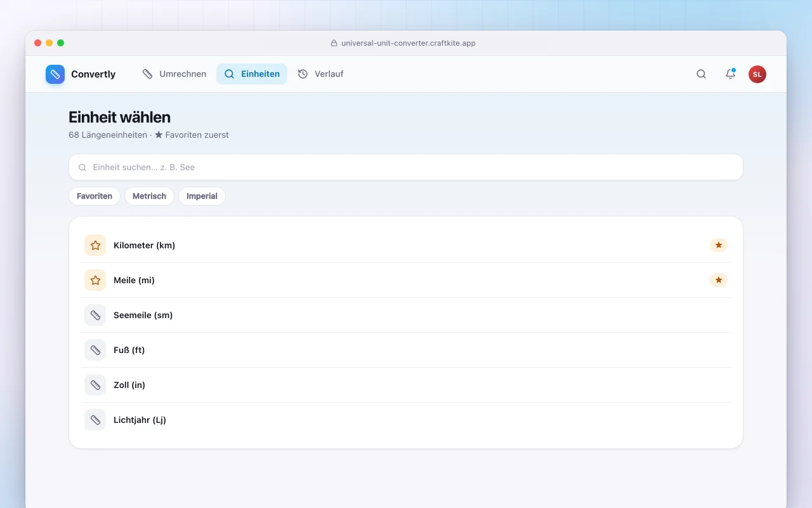Click the ruler icon beside Zoll (in)
The image size is (812, 508).
(95, 385)
